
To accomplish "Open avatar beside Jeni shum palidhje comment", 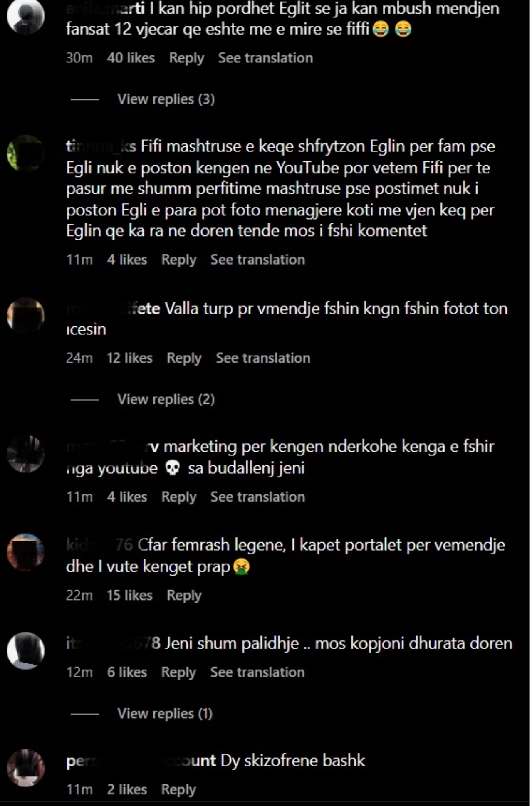I will [x=26, y=650].
